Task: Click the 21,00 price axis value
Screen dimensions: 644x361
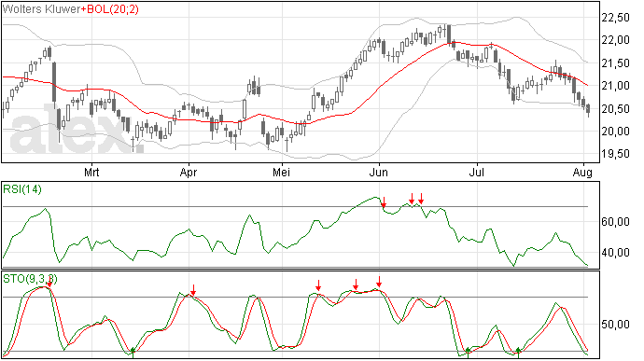Action: click(x=616, y=86)
